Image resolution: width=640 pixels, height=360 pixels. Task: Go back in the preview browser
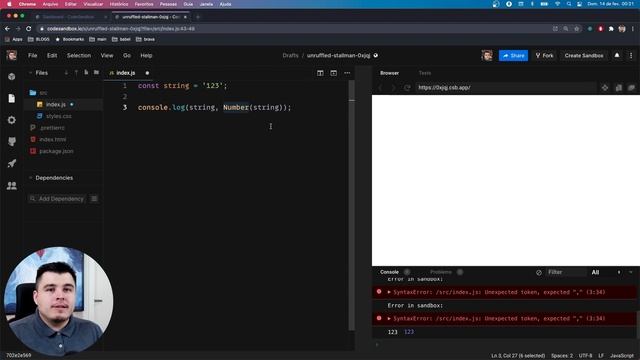pyautogui.click(x=380, y=87)
